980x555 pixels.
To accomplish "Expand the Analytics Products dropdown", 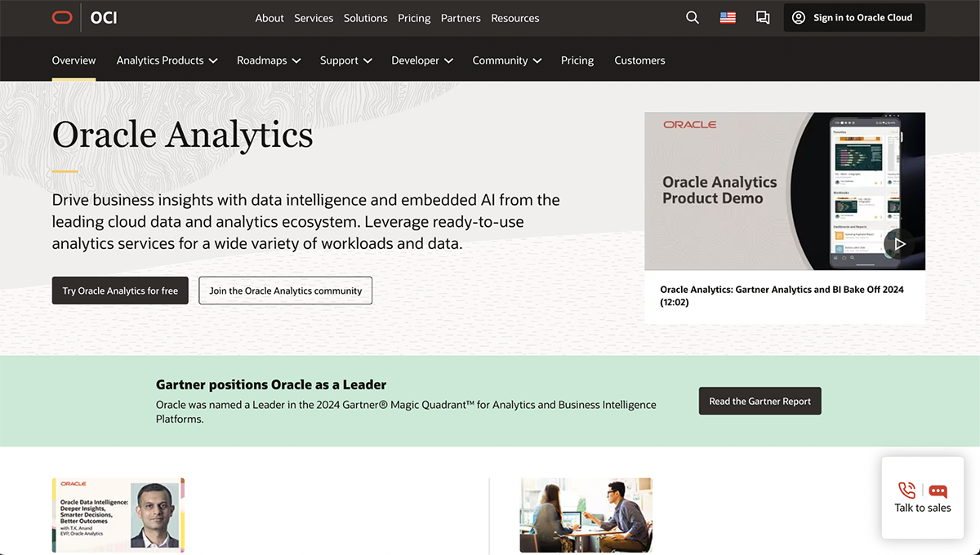I will (x=167, y=60).
